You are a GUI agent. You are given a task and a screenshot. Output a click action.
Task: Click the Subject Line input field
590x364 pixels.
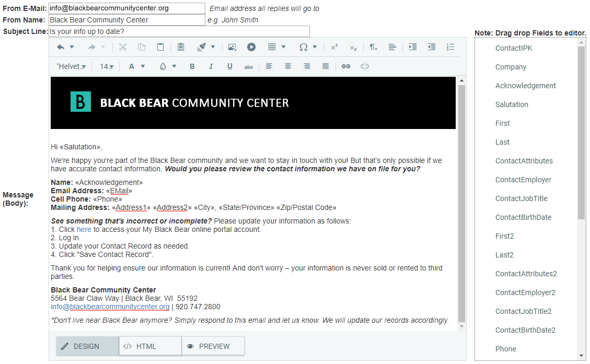click(179, 31)
